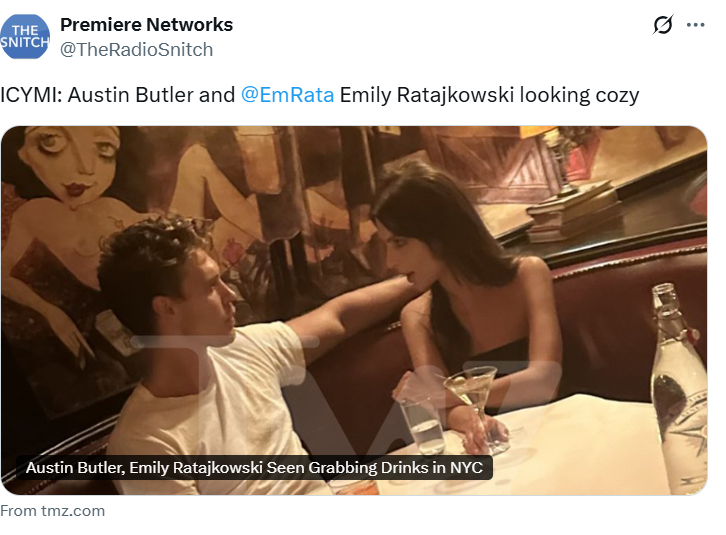The image size is (726, 535).
Task: Select the card headline caption overlay
Action: coord(254,467)
